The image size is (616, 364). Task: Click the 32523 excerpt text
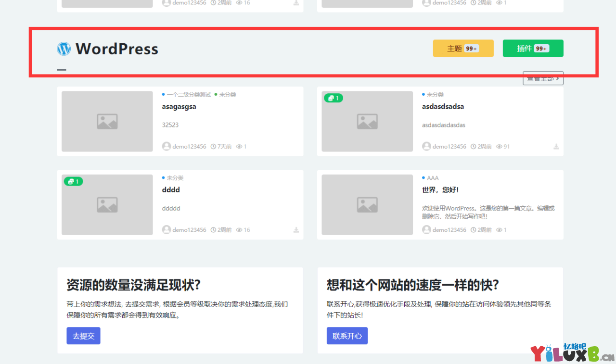coord(170,125)
